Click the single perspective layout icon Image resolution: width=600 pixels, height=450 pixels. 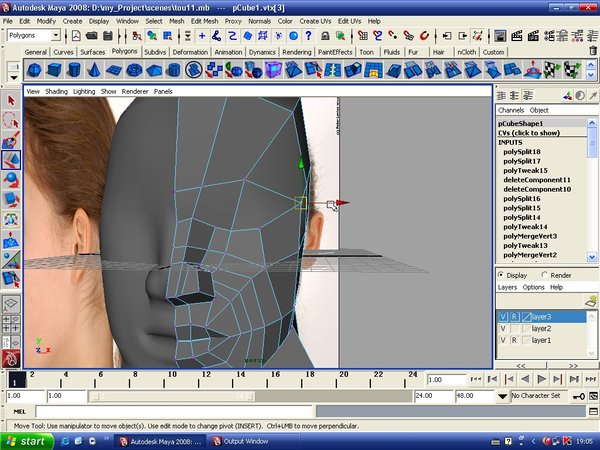[11, 302]
